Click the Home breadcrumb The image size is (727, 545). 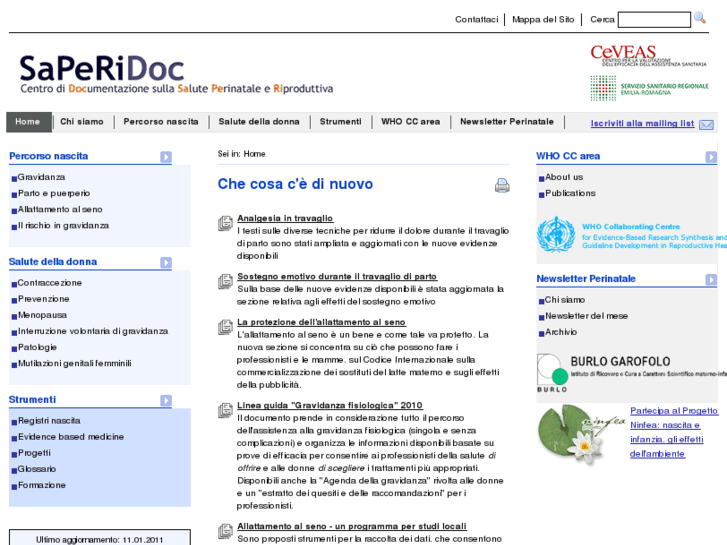coord(254,154)
